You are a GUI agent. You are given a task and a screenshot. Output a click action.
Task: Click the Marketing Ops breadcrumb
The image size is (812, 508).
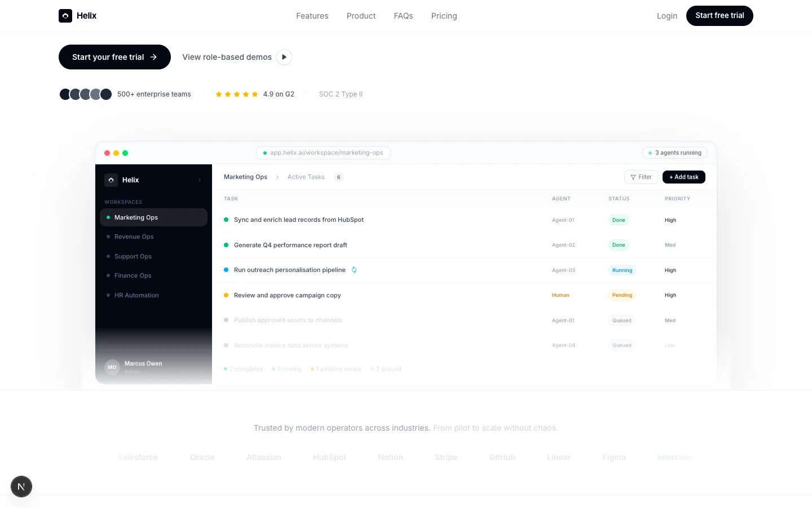(245, 177)
